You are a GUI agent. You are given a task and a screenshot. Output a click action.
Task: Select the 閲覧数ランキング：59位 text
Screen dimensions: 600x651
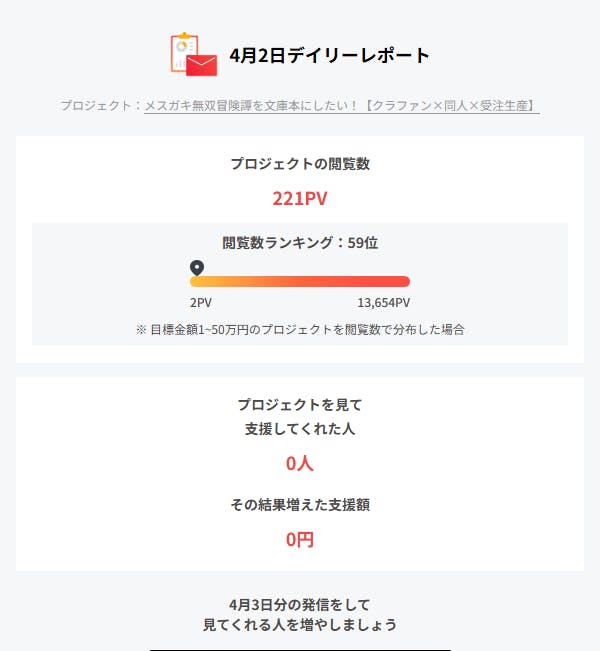(x=300, y=242)
